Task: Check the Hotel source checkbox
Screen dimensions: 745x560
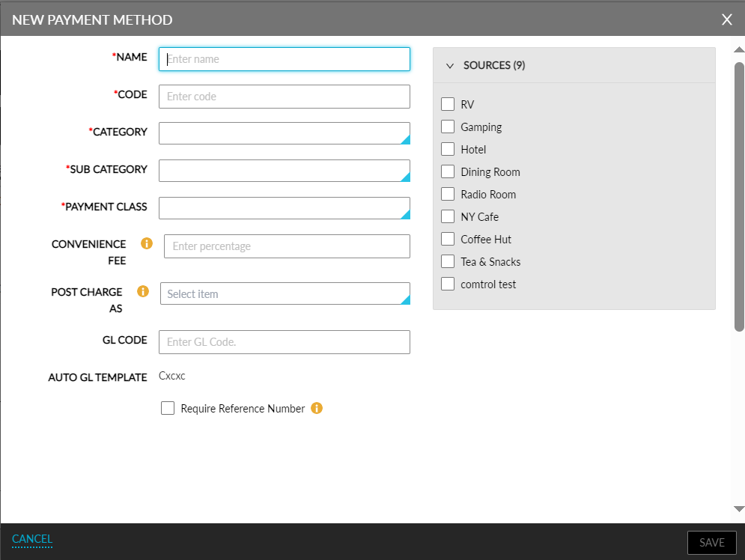Action: coord(448,149)
